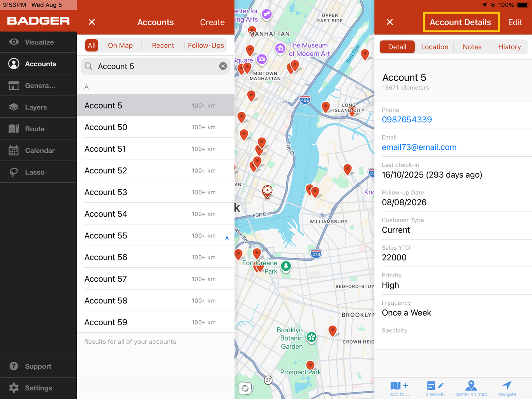Tap the Sales YTD value 22000
This screenshot has height=399, width=532.
coord(394,258)
